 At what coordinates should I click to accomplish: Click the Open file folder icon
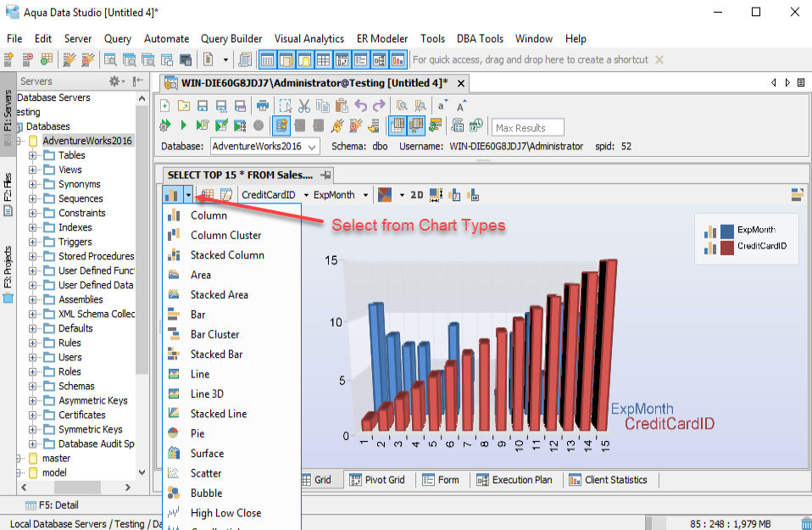pos(183,106)
